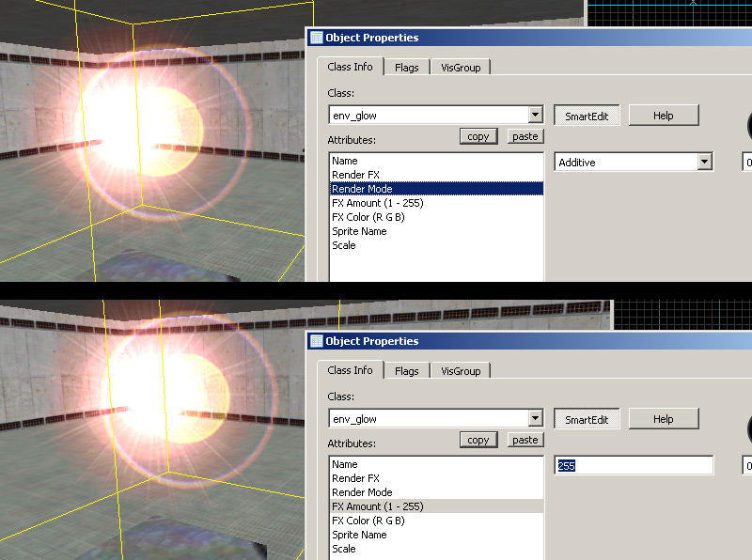Select Sprite Name attribute in Additive dialog
752x560 pixels.
click(436, 231)
